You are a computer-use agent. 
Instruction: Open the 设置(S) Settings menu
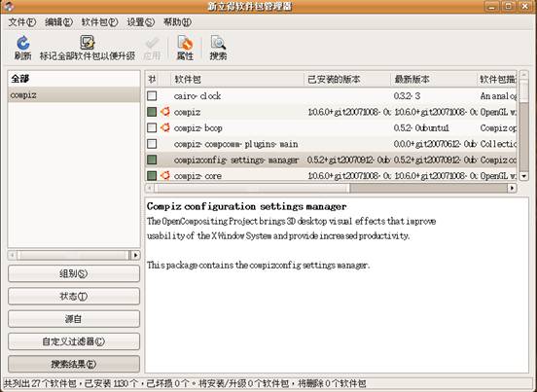click(x=140, y=22)
